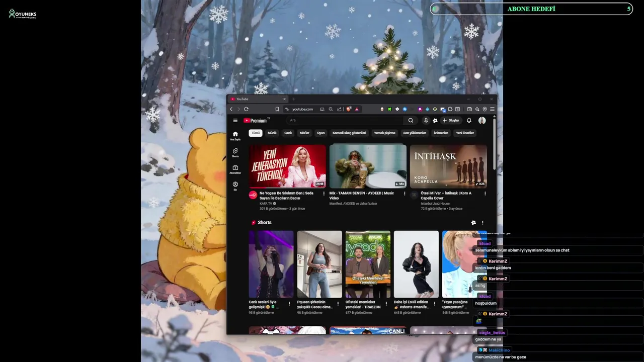Reload the page with the refresh icon
Screen dimensions: 644x362
246,109
